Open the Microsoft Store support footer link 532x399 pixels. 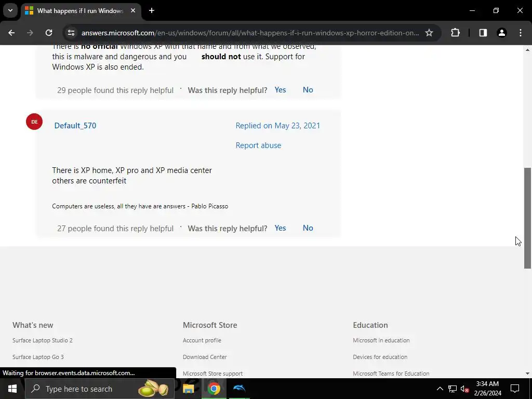click(212, 374)
